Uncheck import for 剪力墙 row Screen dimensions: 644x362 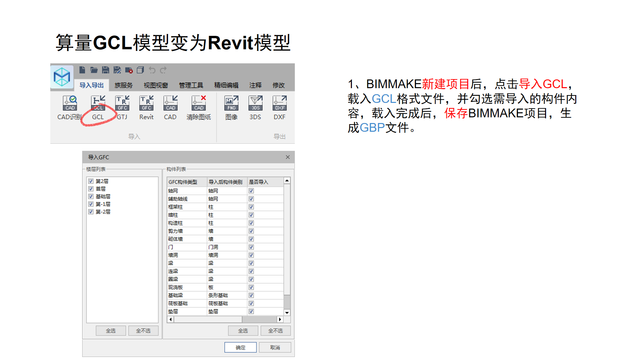[251, 231]
